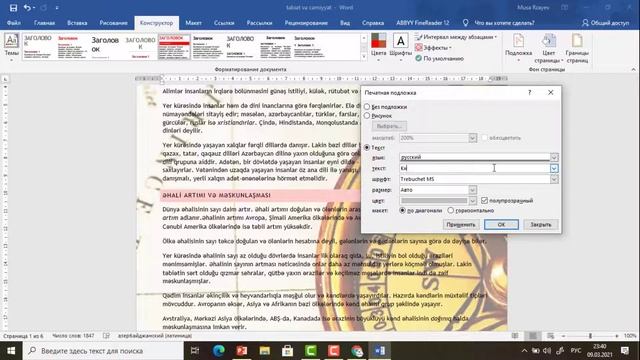Screen dimensions: 640x360
Task: Select по диагонали layout radio
Action: tap(402, 211)
